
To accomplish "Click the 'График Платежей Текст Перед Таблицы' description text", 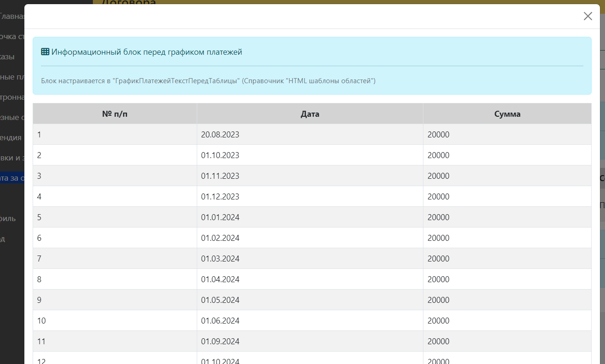I will coord(208,81).
